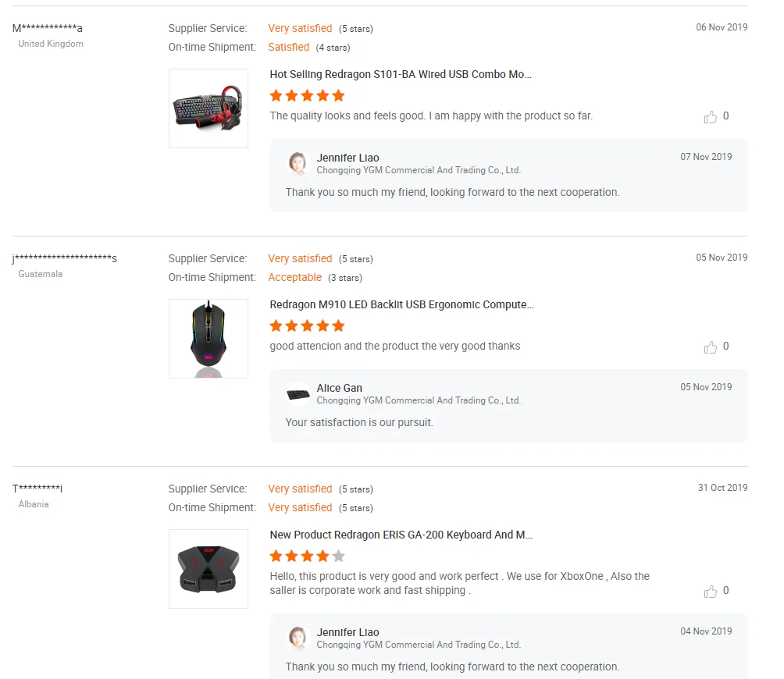The image size is (784, 679).
Task: Click Jennifer Liao's avatar in the 04 Nov reply
Action: coord(298,638)
